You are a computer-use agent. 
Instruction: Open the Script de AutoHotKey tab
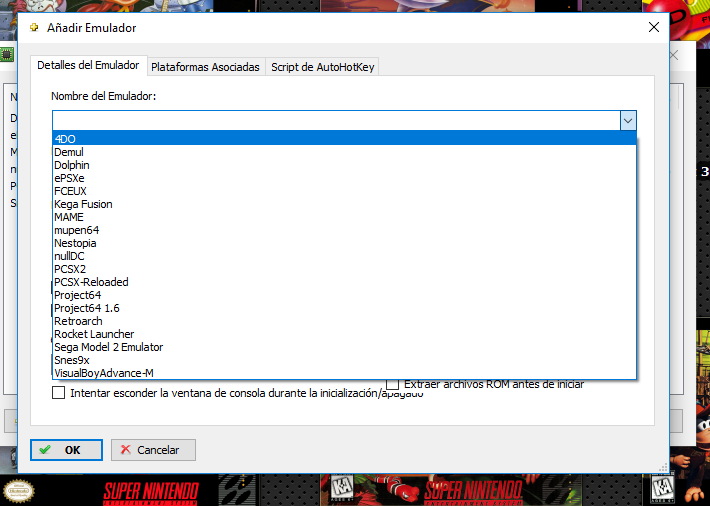(322, 67)
